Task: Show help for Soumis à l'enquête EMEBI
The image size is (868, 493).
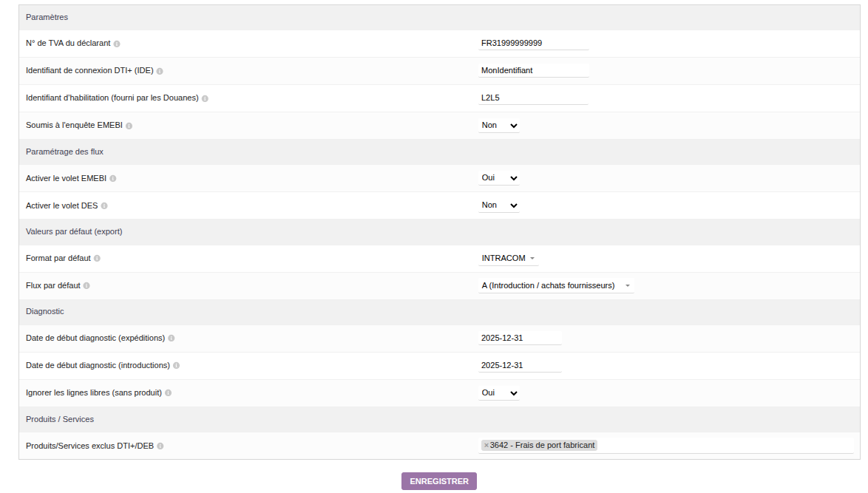Action: [x=129, y=126]
